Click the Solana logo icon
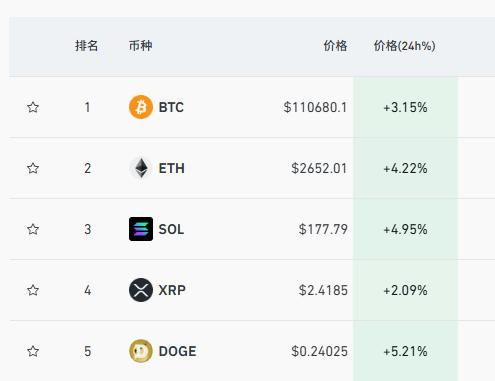 [141, 229]
